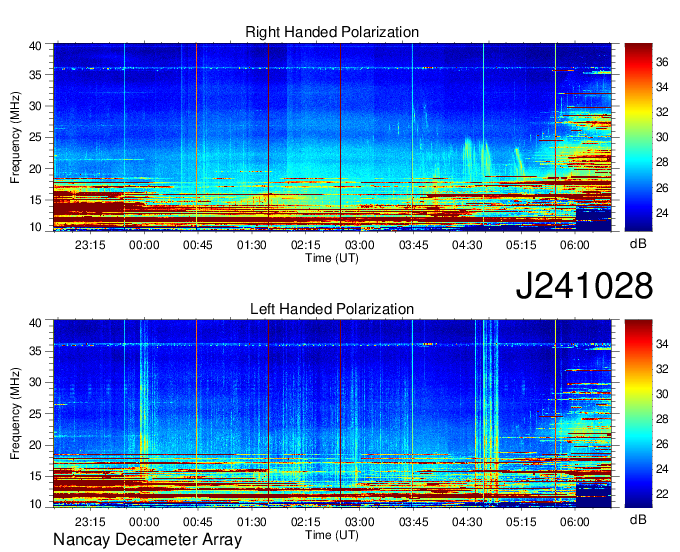The width and height of the screenshot is (680, 552).
Task: Click the 23:15 tick on Right Handed time axis
Action: [90, 245]
